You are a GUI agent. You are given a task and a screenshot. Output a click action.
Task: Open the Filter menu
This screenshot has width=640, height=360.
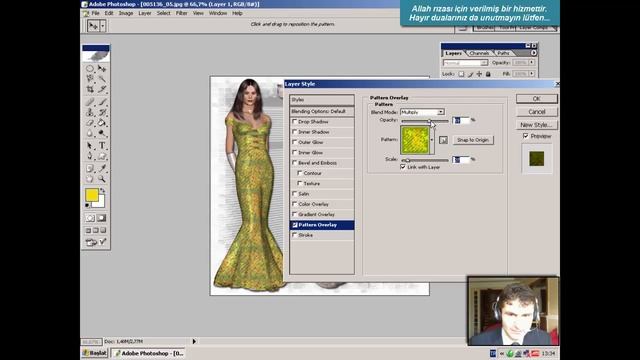[x=182, y=13]
